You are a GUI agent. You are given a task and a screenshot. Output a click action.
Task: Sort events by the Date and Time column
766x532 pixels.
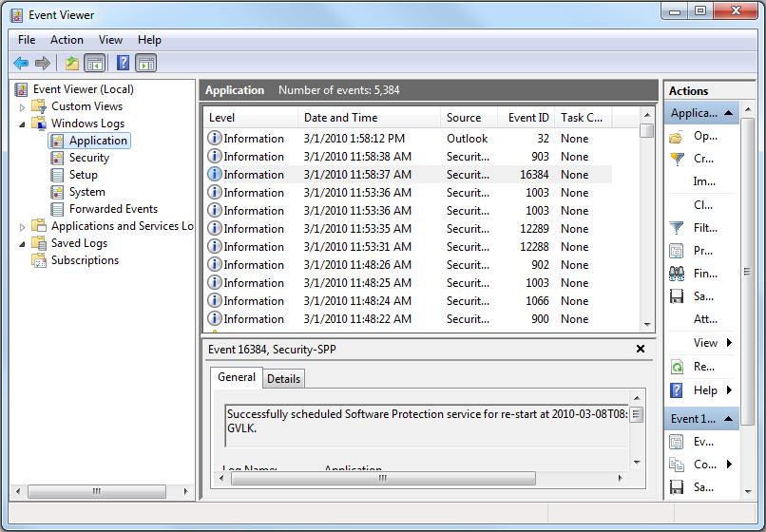click(340, 118)
